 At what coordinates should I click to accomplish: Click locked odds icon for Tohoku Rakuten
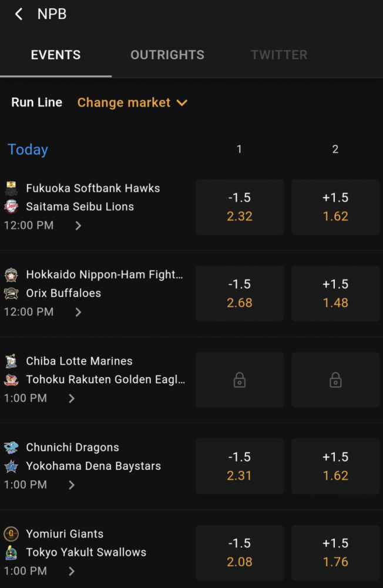[335, 380]
